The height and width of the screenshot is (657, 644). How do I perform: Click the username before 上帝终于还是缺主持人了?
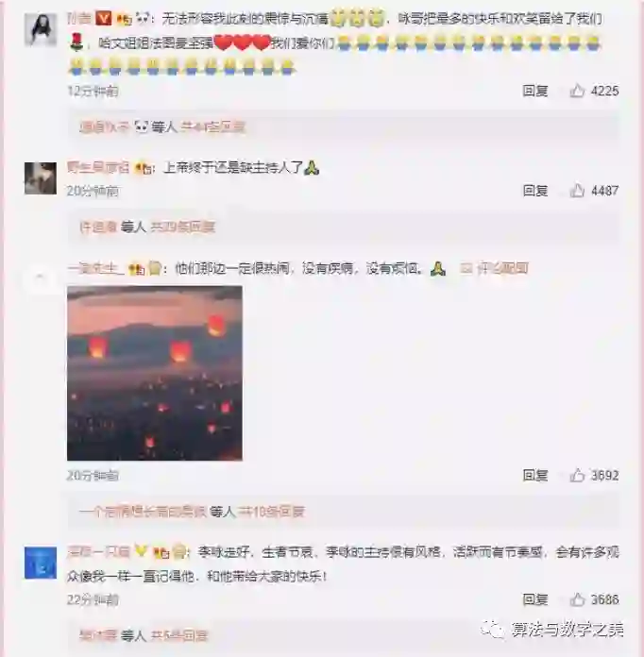(x=98, y=168)
